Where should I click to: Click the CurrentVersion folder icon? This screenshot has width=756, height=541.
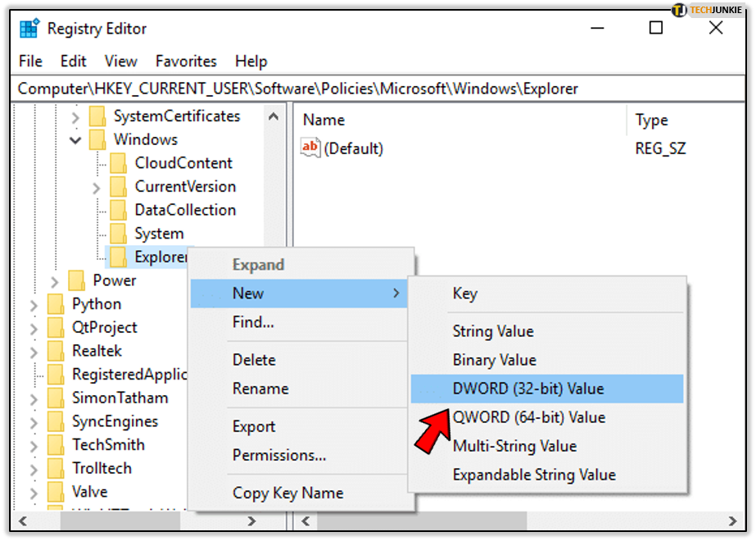click(118, 186)
